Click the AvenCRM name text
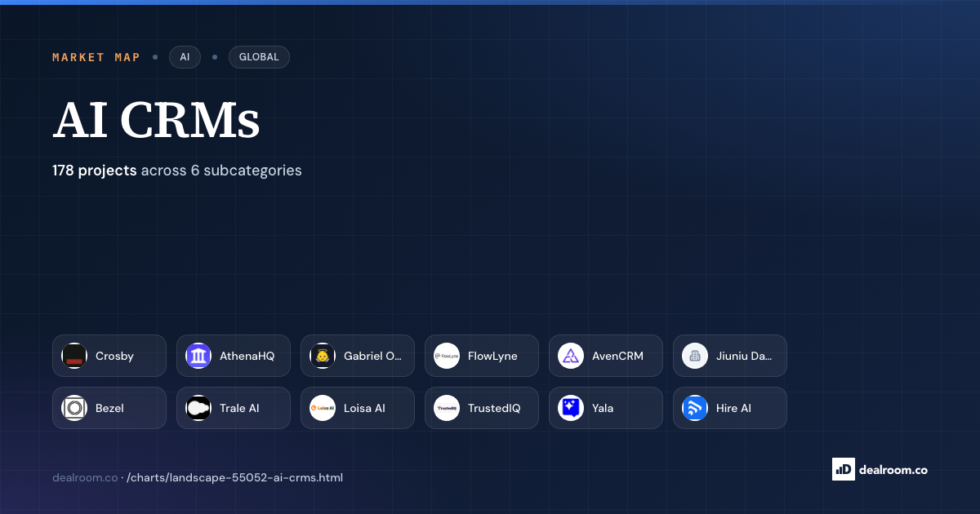Screen dimensions: 980x514 [x=617, y=356]
